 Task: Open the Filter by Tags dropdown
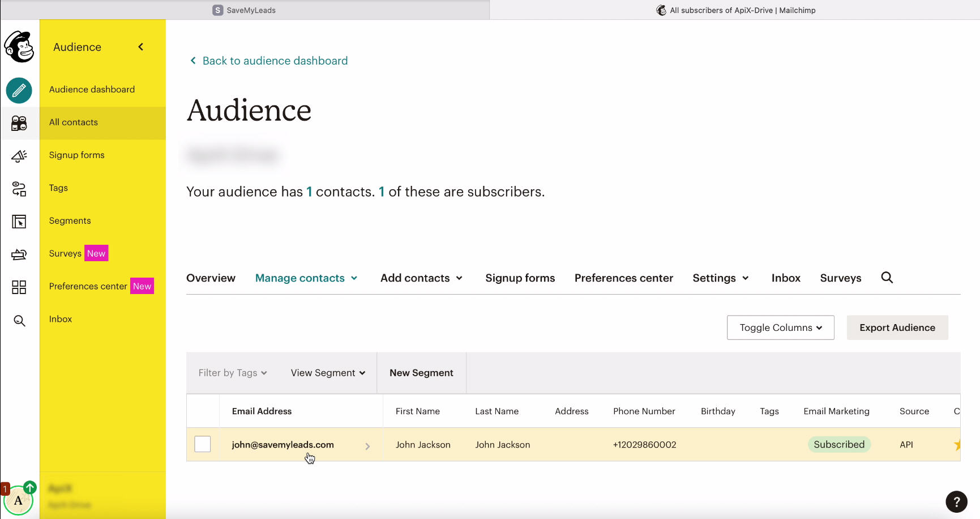point(233,373)
